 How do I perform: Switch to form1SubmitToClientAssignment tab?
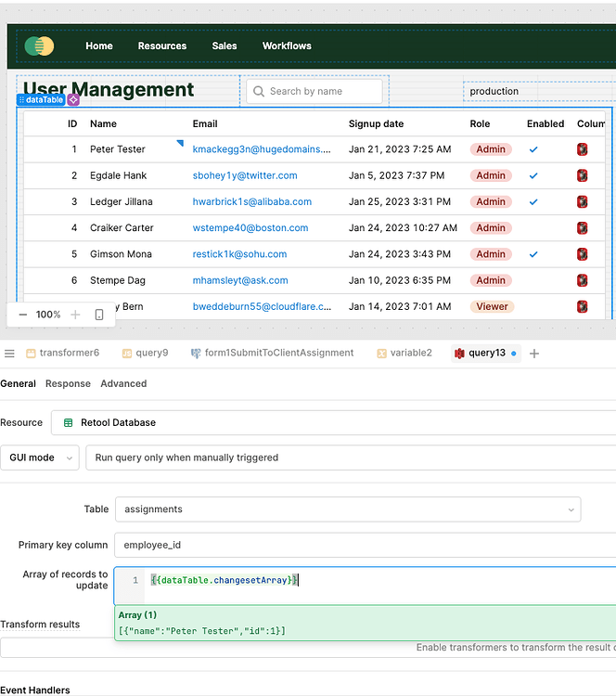pyautogui.click(x=272, y=353)
